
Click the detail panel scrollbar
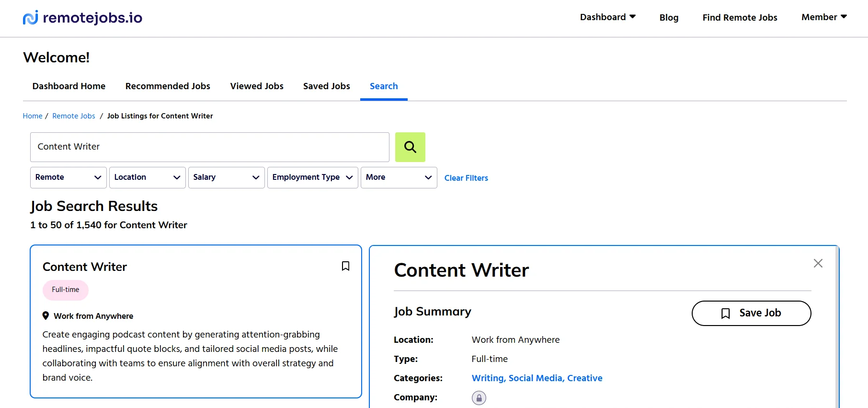(x=837, y=326)
